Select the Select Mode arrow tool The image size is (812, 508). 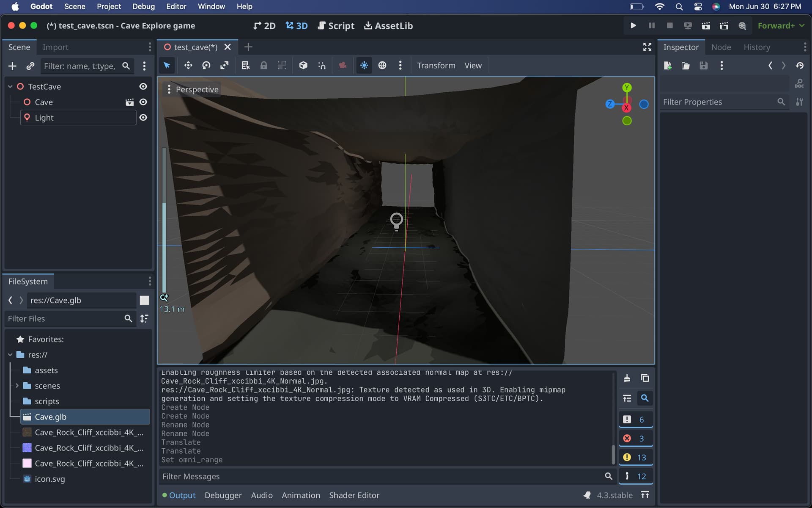(167, 65)
